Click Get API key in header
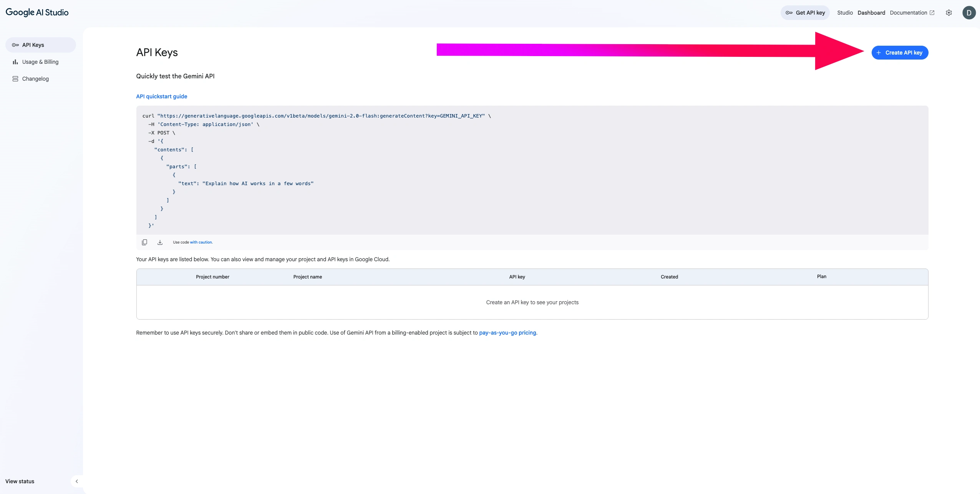This screenshot has width=980, height=494. click(805, 13)
